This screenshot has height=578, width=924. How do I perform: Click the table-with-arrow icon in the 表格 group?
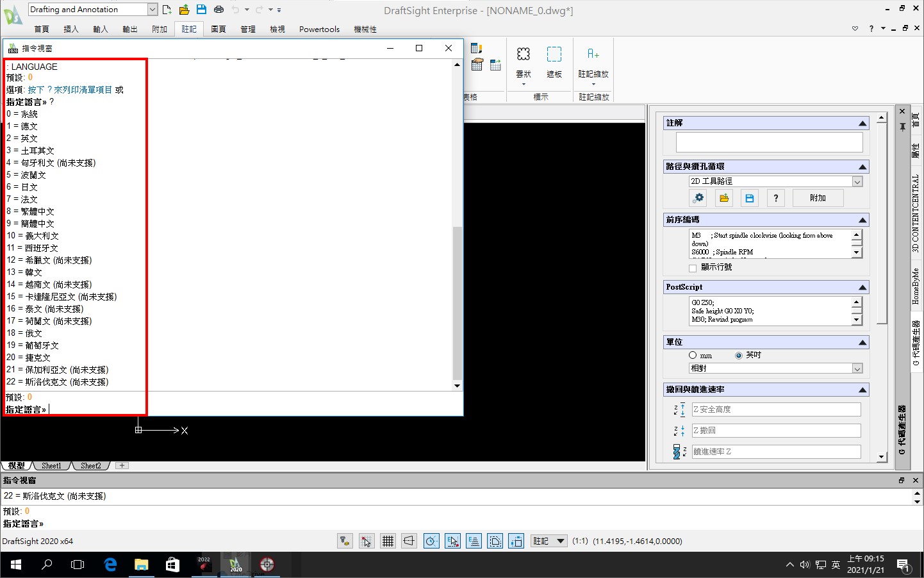[x=495, y=65]
